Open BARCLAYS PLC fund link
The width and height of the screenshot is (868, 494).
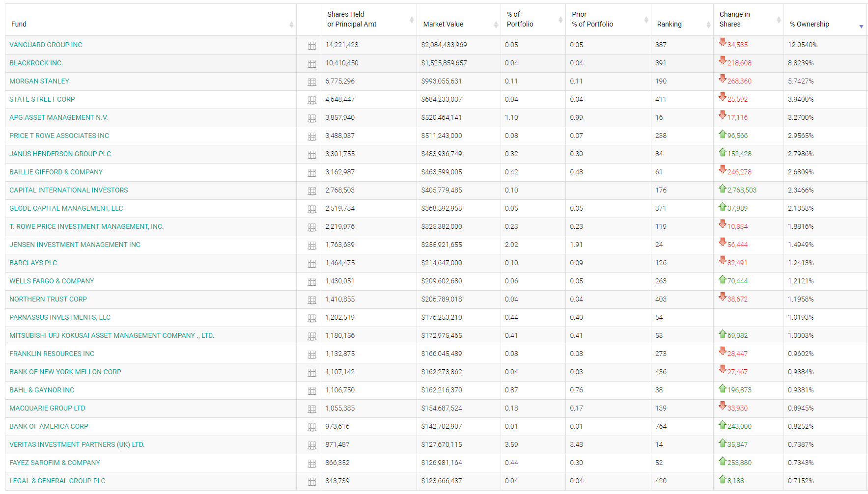point(33,263)
